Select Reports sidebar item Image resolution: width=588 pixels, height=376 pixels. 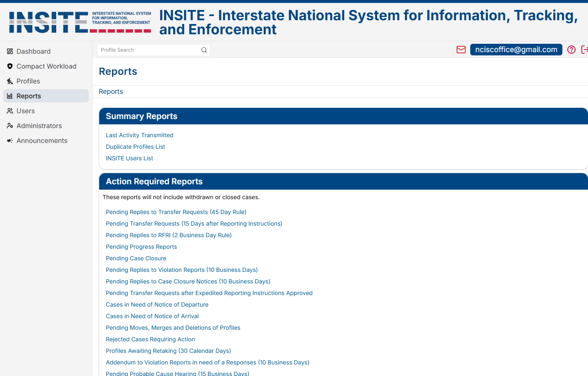pyautogui.click(x=46, y=96)
